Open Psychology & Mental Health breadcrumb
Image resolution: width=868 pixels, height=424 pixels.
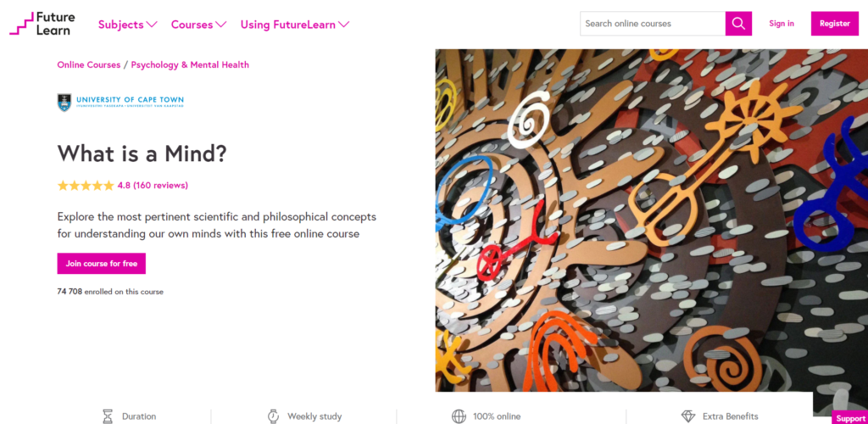pos(190,64)
